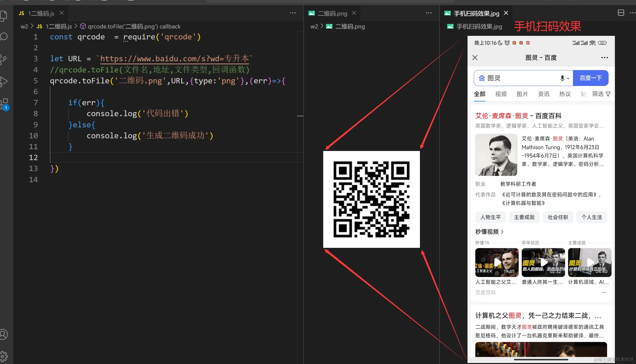The image size is (636, 364).
Task: Click the split editor layout icon
Action: (621, 13)
